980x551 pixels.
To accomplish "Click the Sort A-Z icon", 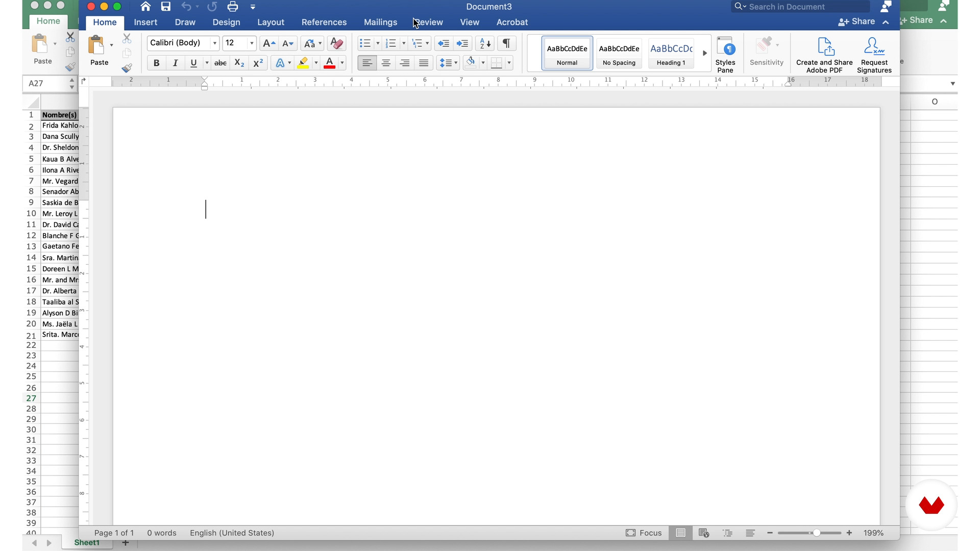I will [485, 43].
